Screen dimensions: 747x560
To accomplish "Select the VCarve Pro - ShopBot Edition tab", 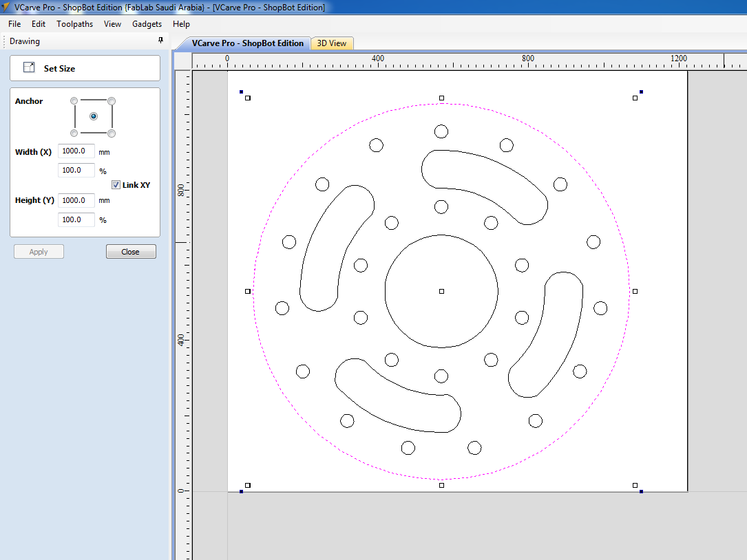I will coord(247,43).
